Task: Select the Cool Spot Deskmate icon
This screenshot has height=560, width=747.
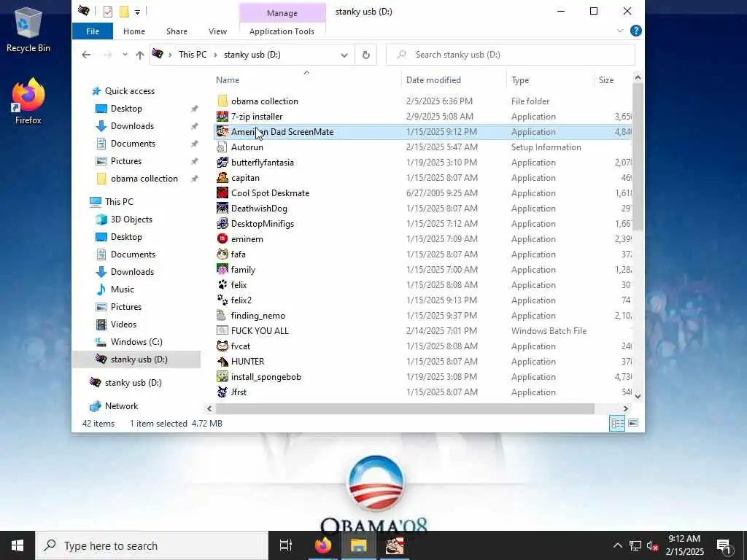Action: coord(222,192)
